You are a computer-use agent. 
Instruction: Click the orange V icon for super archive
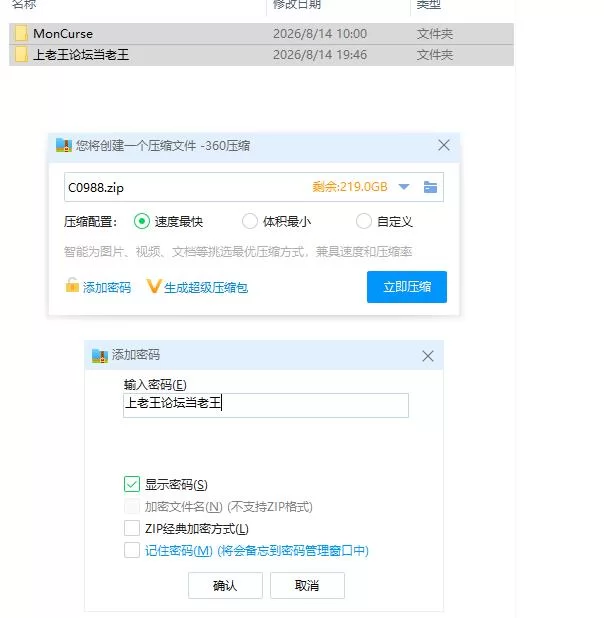coord(154,286)
